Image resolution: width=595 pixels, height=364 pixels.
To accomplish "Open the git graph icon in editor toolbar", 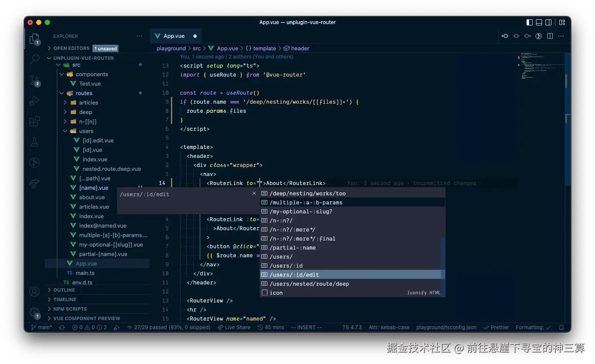I will (x=539, y=36).
